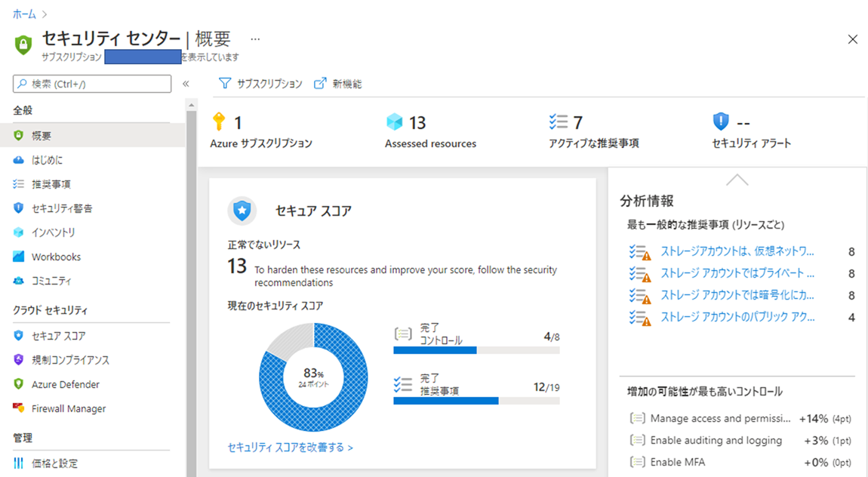This screenshot has height=477, width=868.
Task: Click the サブスクリプション filter button
Action: point(260,84)
